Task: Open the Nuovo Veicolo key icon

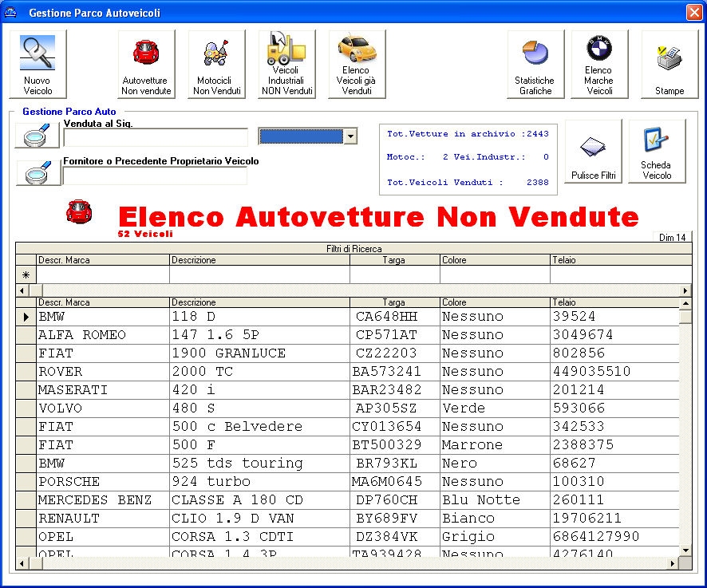Action: tap(38, 64)
